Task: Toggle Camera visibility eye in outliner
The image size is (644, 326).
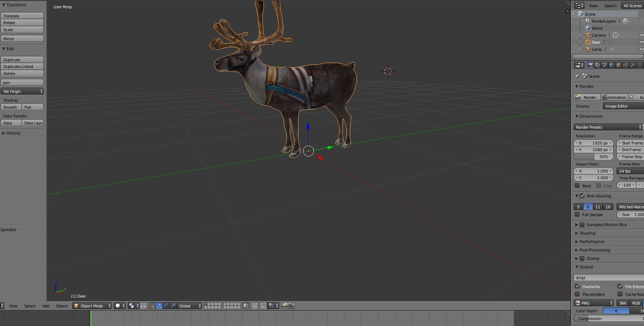Action: [641, 35]
